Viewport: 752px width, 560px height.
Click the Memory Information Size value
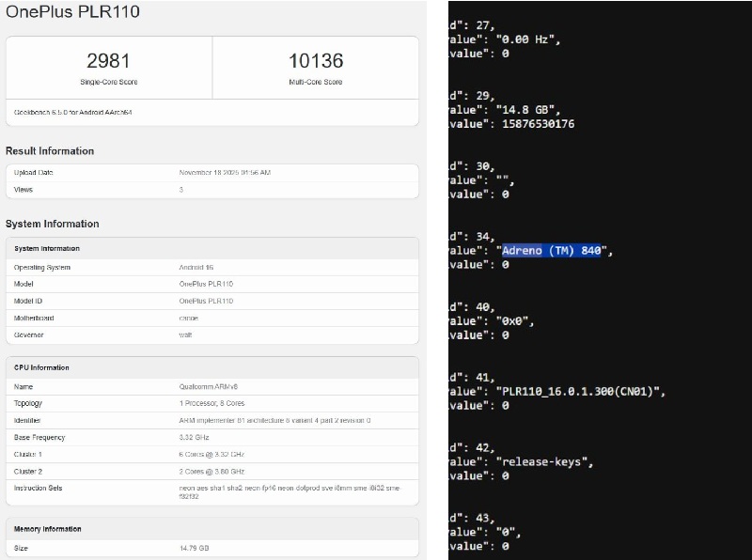194,548
